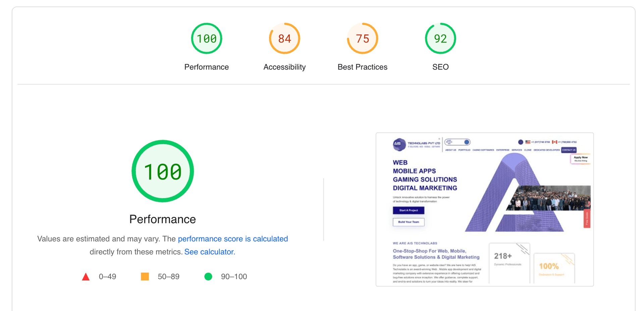Open the 'performance score is calculated' link
Screen dimensions: 644x311
[x=233, y=239]
